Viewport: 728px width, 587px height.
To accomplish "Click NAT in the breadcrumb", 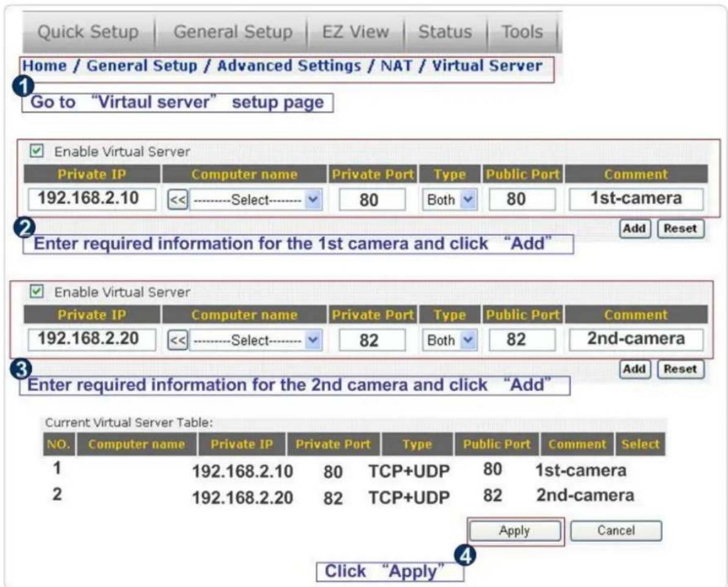I will pos(396,65).
